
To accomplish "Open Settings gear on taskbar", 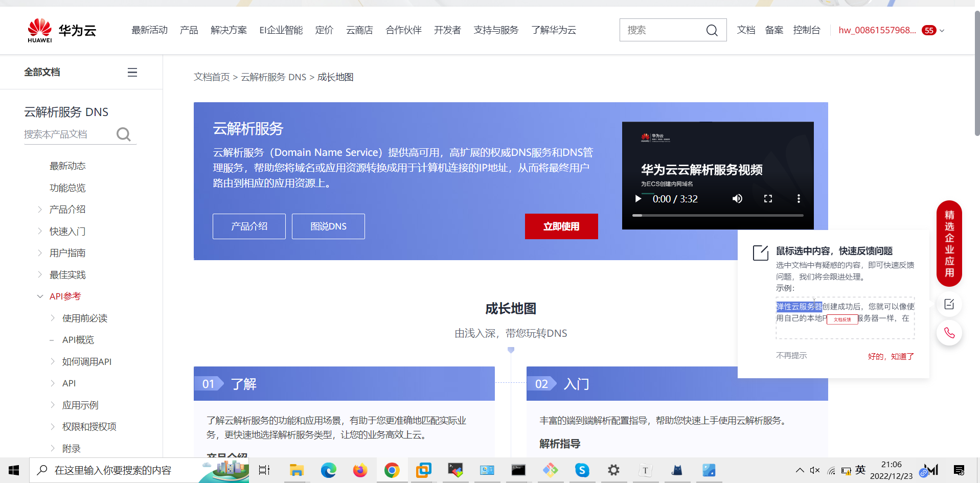I will click(x=613, y=470).
